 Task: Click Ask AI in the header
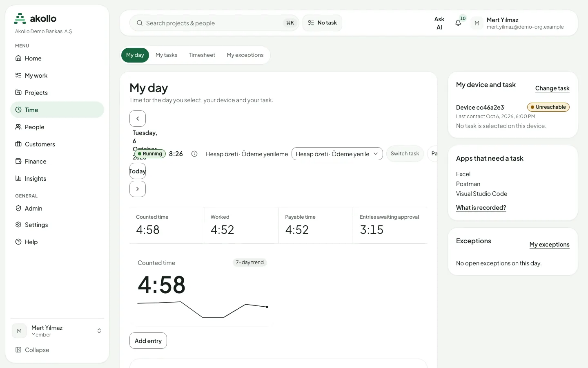pos(439,23)
